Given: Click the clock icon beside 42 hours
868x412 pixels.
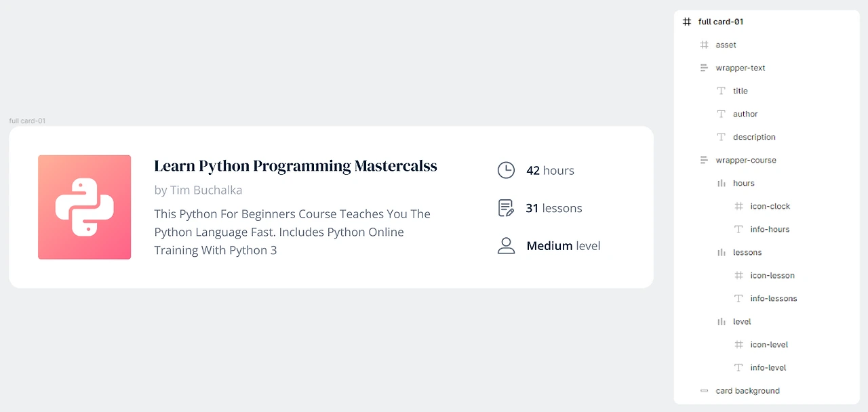Looking at the screenshot, I should click(506, 170).
